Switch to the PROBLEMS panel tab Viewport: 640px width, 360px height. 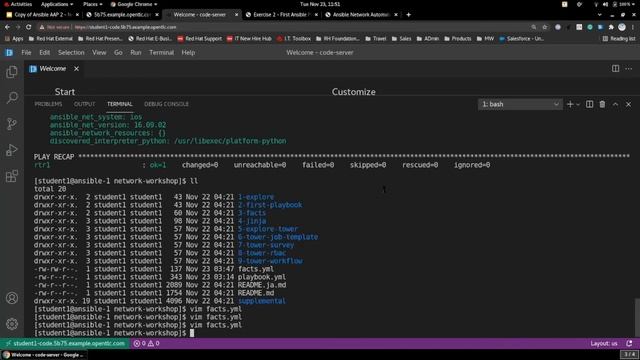coord(48,104)
